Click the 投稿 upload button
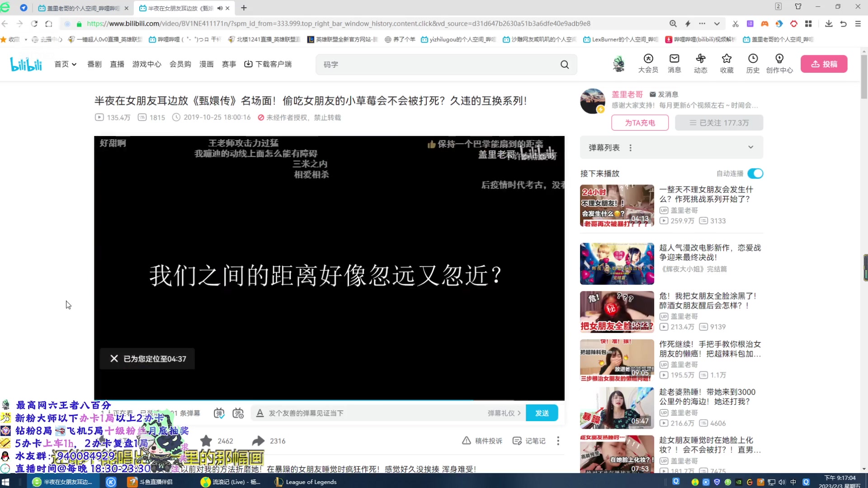Viewport: 868px width, 488px height. (824, 64)
